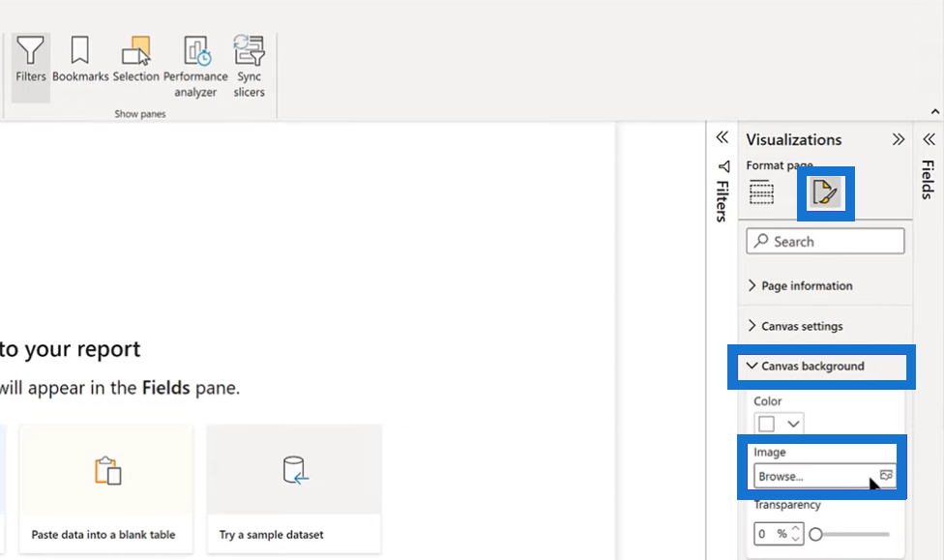This screenshot has width=944, height=560.
Task: Switch to Build visual grid icon
Action: [761, 192]
